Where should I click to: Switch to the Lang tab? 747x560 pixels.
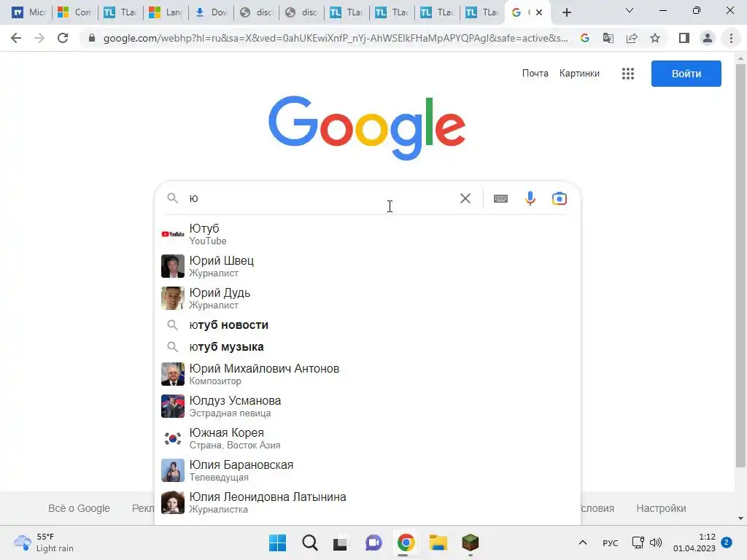pyautogui.click(x=166, y=12)
